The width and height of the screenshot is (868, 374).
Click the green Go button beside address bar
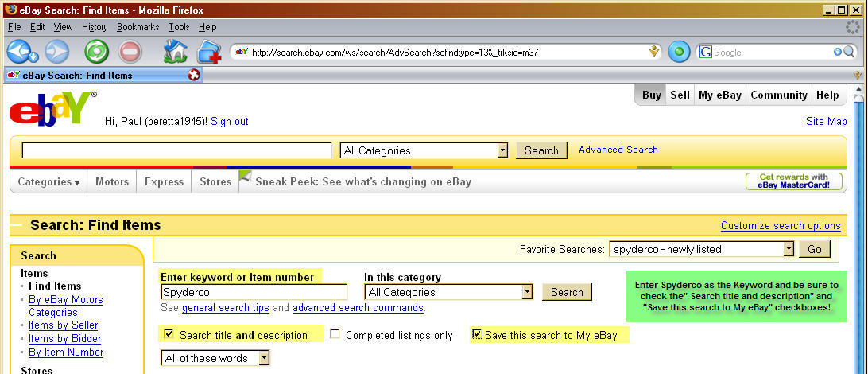coord(680,52)
